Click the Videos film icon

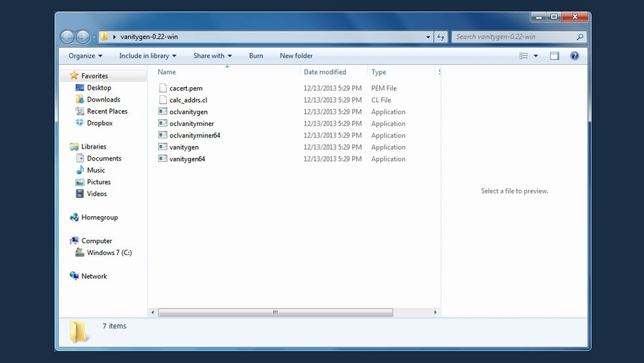tap(80, 193)
